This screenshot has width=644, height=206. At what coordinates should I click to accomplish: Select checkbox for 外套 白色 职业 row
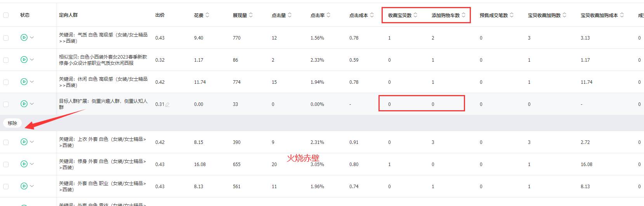(x=6, y=187)
